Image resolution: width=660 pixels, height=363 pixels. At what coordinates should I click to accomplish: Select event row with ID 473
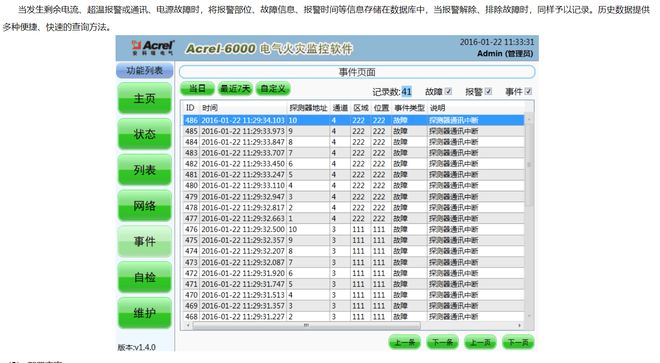point(354,262)
